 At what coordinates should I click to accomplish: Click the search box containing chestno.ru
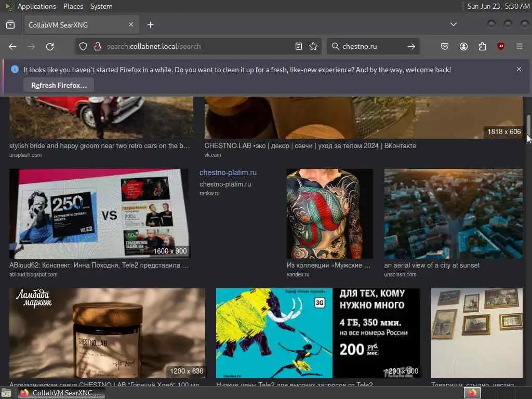373,46
